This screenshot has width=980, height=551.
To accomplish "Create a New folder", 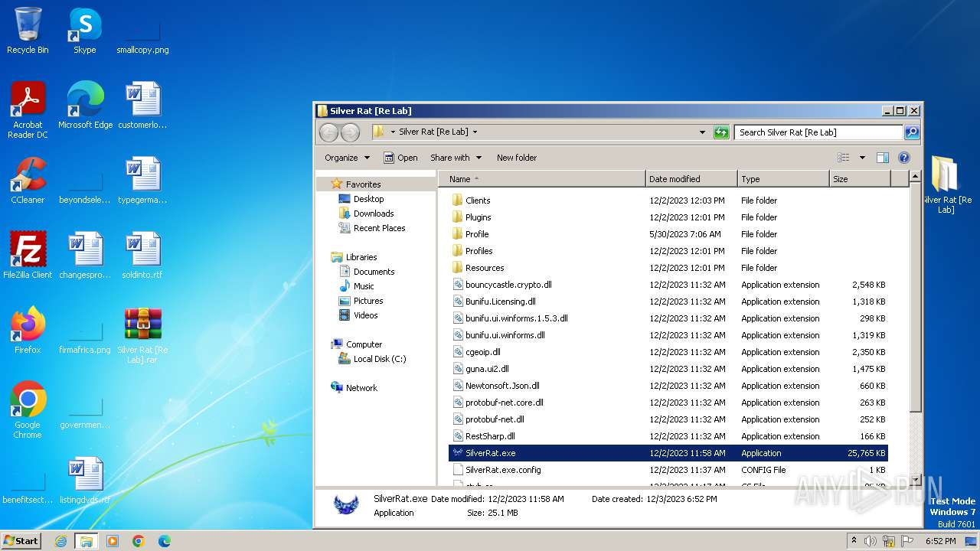I will tap(517, 158).
